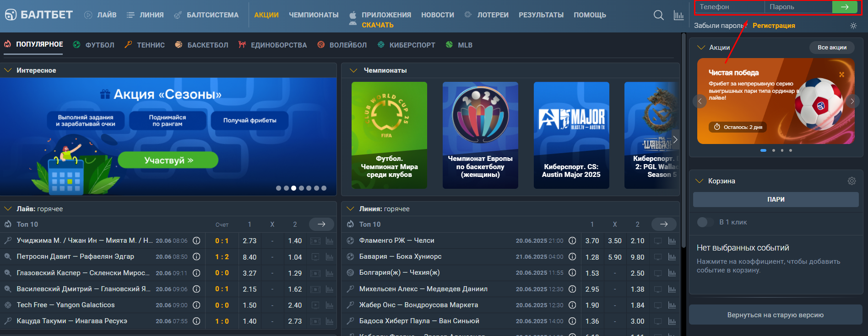Collapse the Корзина panel
Viewport: 868px width, 336px height.
pos(699,181)
